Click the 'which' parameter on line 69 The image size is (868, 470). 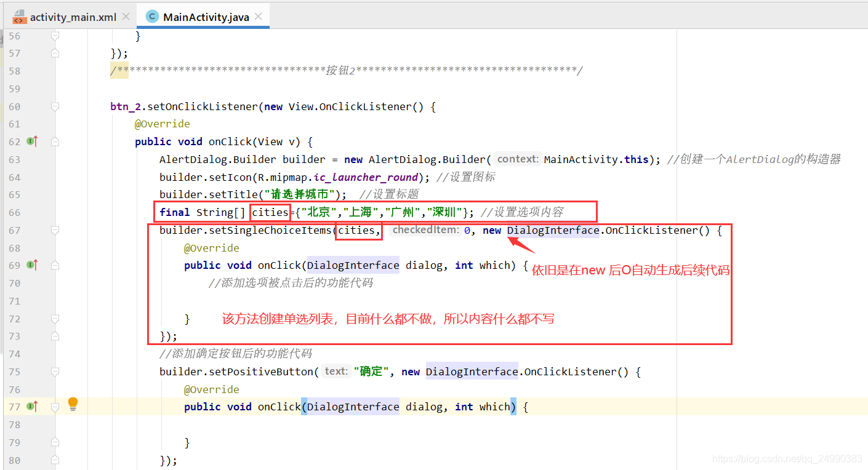pyautogui.click(x=495, y=265)
